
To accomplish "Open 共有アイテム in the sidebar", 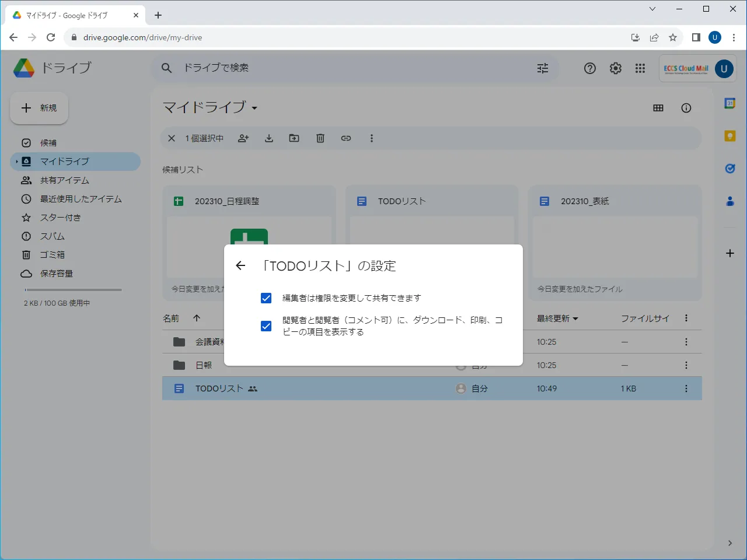I will [64, 180].
